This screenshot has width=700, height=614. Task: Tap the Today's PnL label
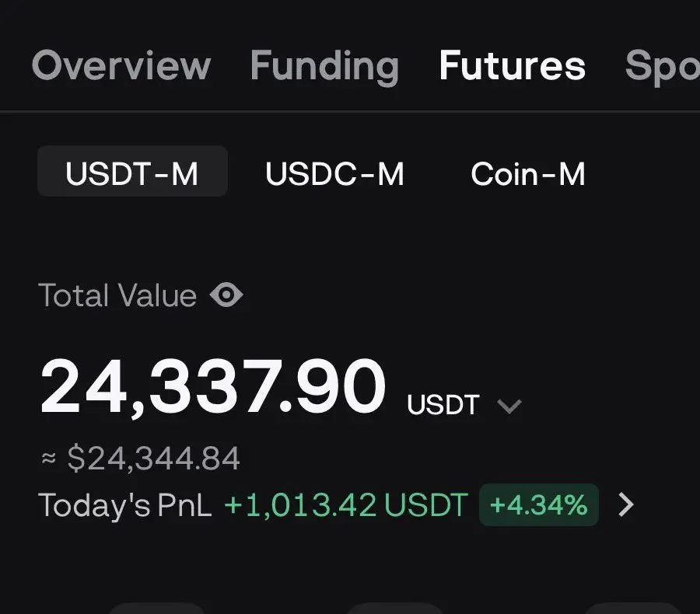coord(125,505)
